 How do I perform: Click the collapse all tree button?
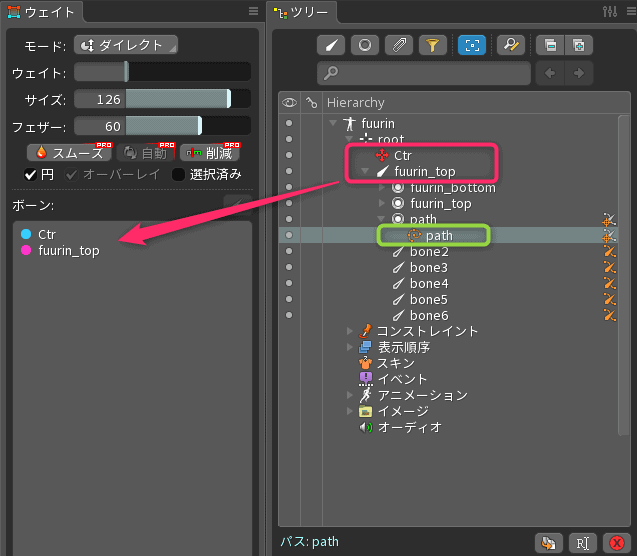(x=548, y=45)
